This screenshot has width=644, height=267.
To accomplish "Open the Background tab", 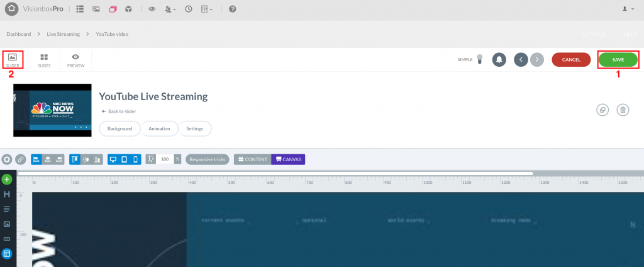I will click(x=120, y=128).
